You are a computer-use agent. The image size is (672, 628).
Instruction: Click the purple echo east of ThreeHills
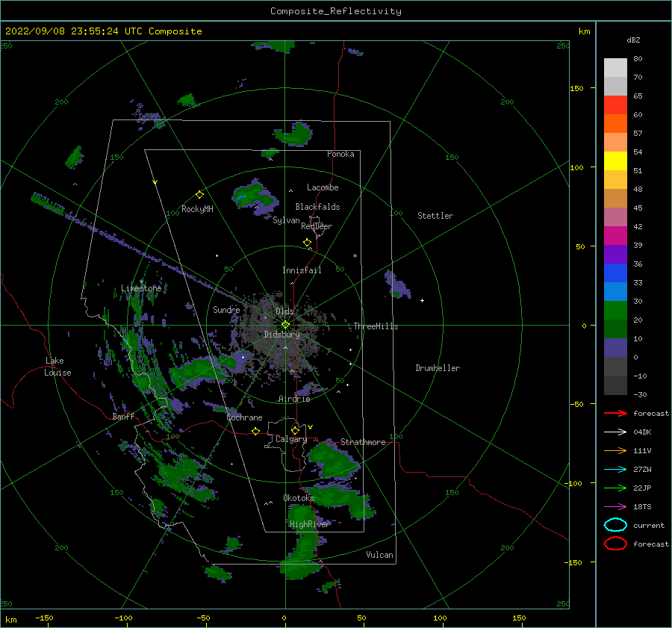[x=398, y=285]
